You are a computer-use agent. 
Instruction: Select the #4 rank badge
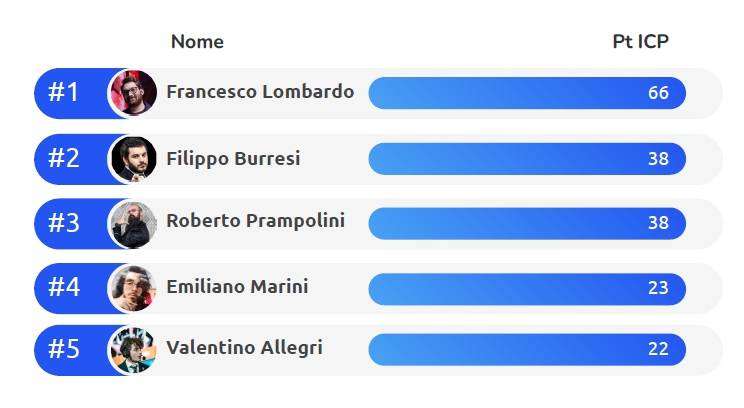pyautogui.click(x=64, y=287)
